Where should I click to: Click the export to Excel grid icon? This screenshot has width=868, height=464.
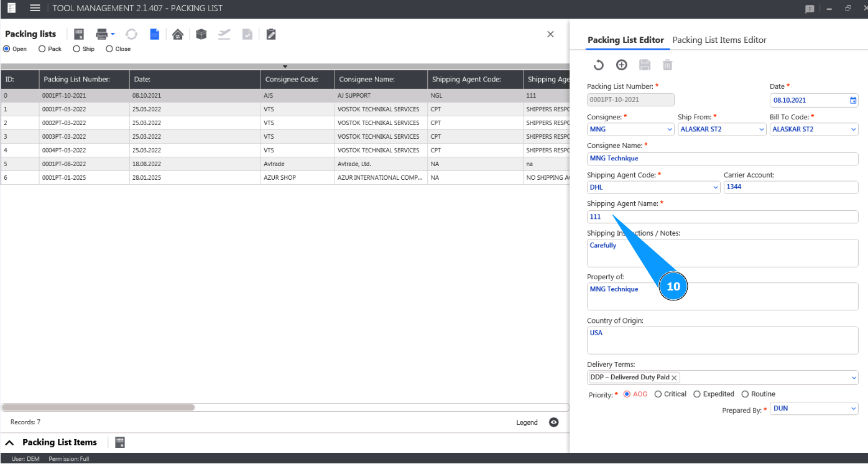click(79, 34)
